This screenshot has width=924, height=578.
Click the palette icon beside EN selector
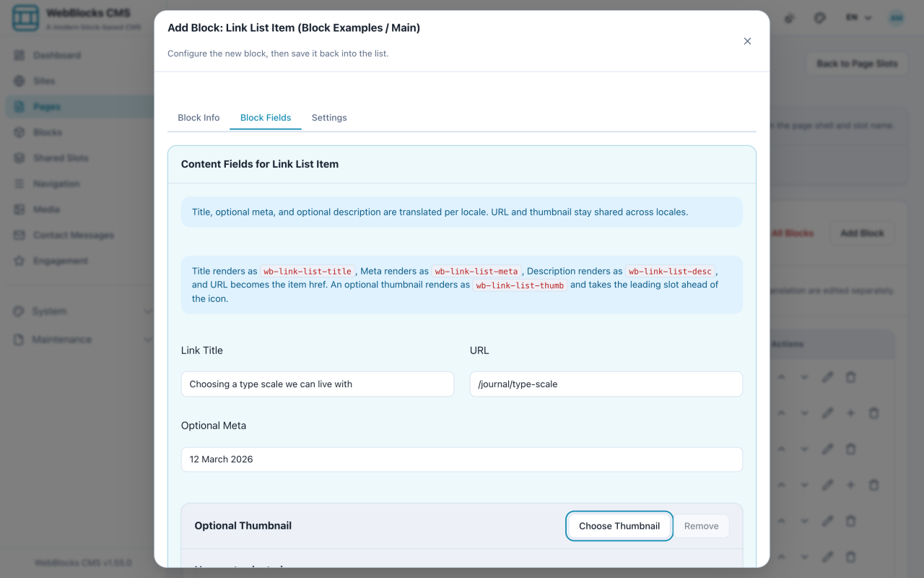[820, 18]
